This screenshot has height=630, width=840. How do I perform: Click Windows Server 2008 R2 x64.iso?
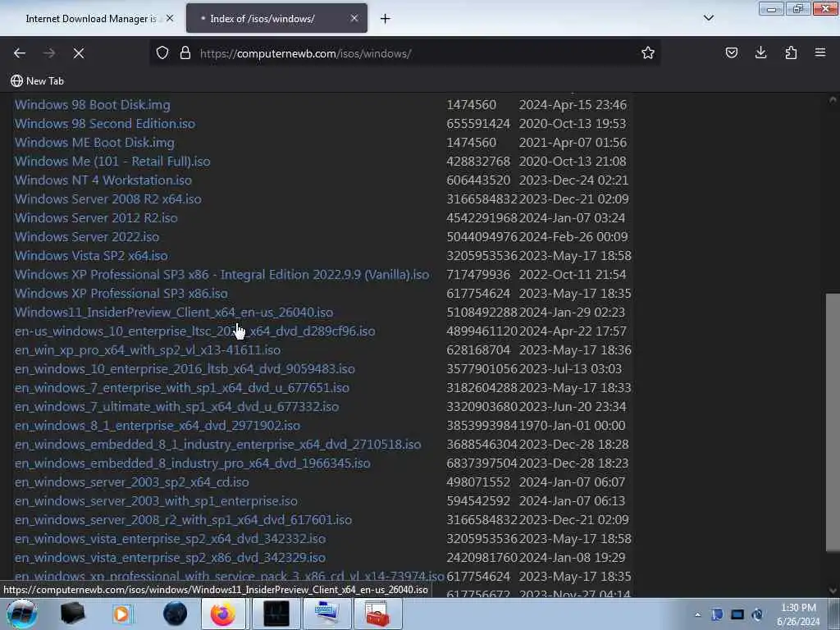107,199
